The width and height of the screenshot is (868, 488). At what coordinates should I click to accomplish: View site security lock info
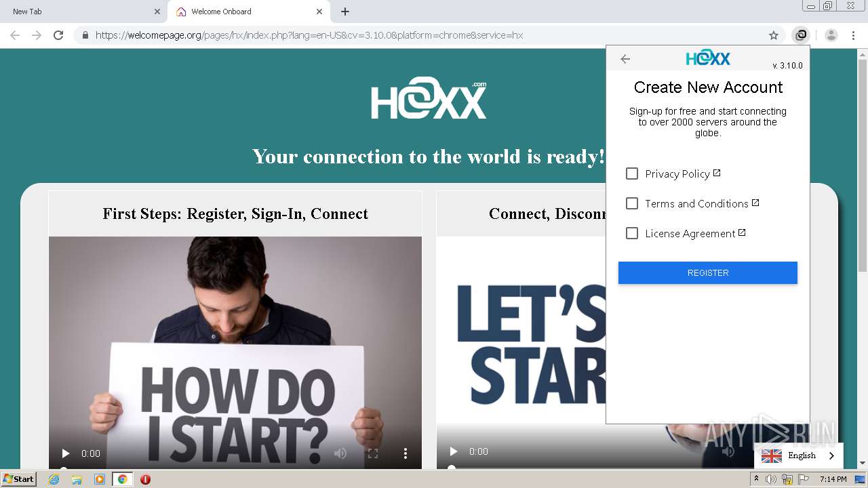(x=85, y=35)
